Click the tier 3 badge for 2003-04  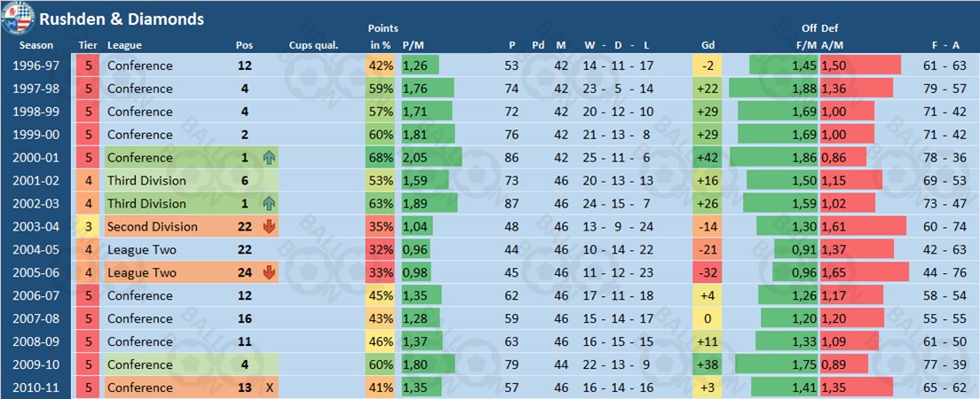(88, 227)
